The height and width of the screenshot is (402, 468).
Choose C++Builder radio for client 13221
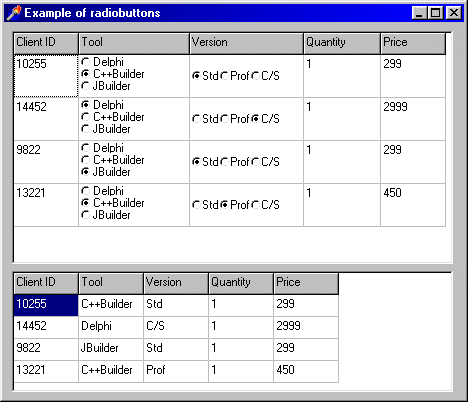86,203
